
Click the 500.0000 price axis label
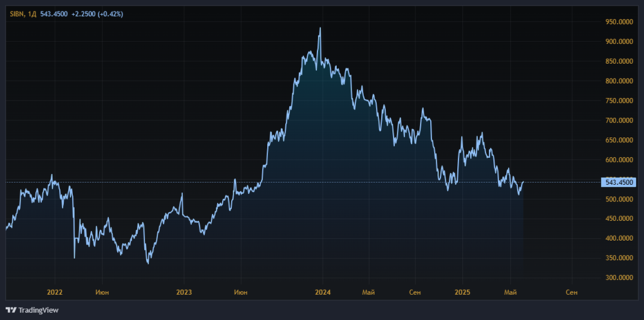(620, 199)
